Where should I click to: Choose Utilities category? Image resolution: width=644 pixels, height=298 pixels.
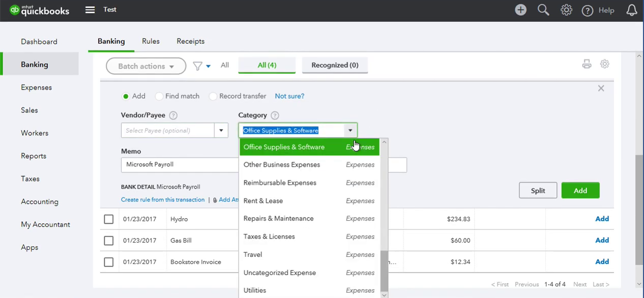point(309,290)
